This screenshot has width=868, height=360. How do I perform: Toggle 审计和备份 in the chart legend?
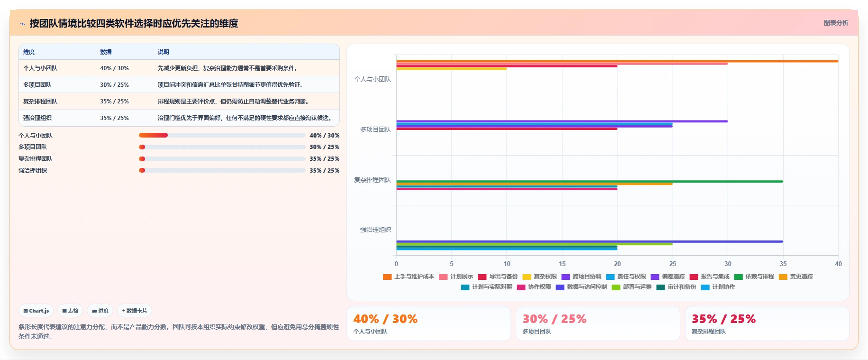(x=676, y=287)
